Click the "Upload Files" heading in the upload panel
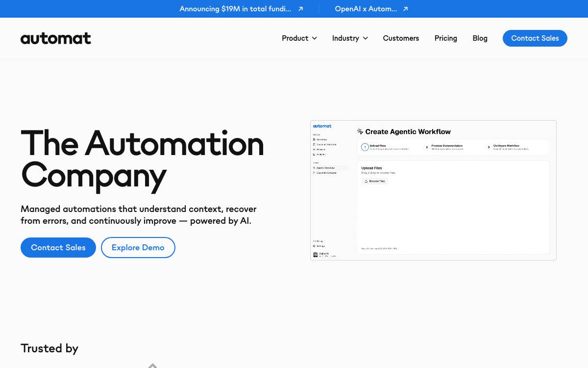588x368 pixels. [371, 168]
